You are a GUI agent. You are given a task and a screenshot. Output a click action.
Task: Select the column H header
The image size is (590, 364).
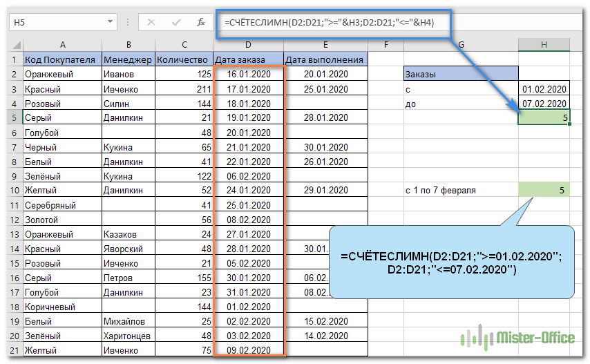[x=544, y=45]
